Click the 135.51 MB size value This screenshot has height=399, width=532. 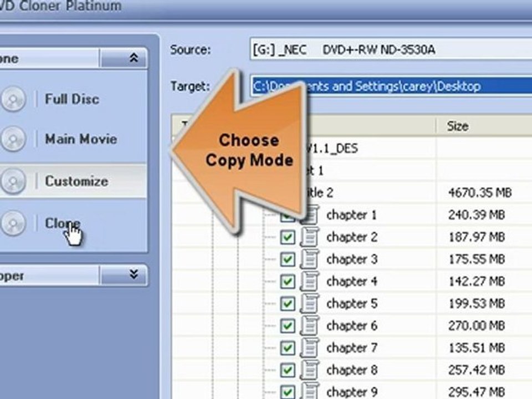(477, 348)
